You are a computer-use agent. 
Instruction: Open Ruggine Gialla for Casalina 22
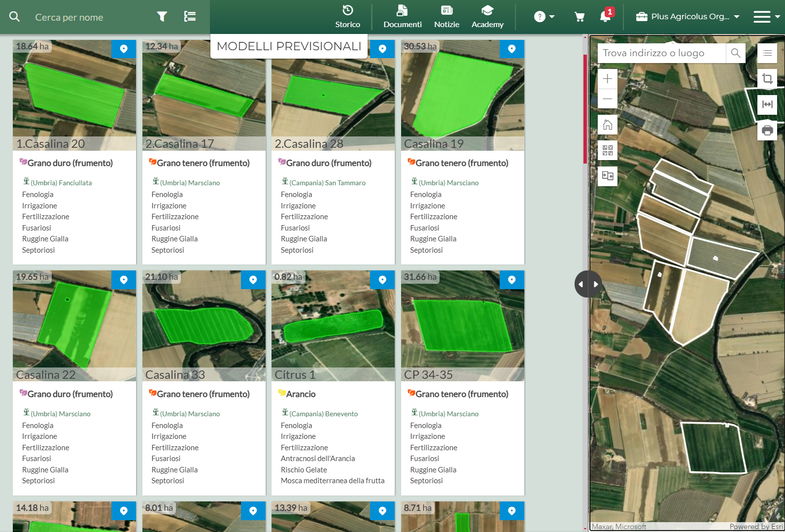pos(45,470)
